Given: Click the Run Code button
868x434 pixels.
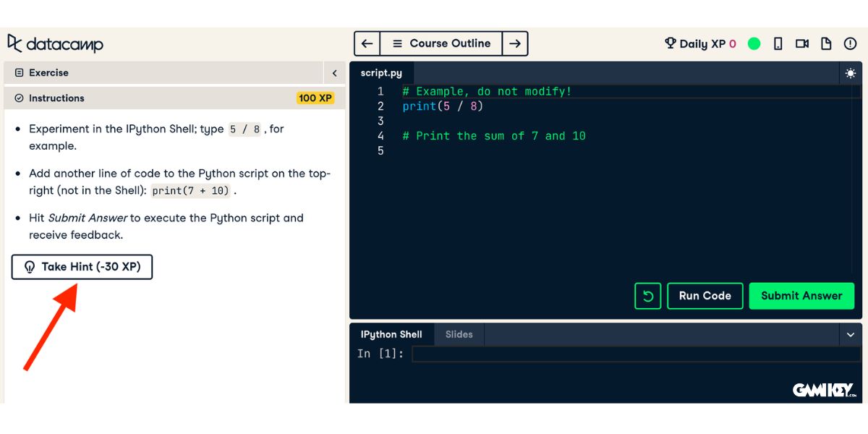Looking at the screenshot, I should click(x=705, y=296).
